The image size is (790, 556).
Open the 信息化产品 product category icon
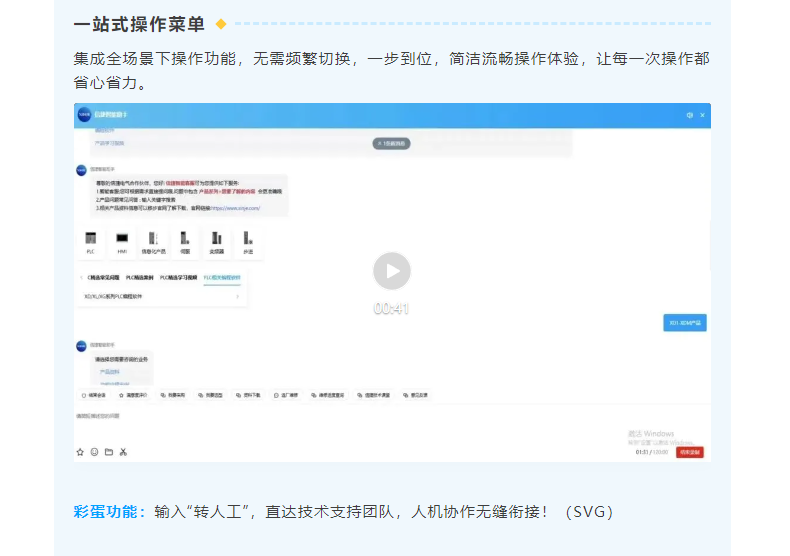(x=153, y=240)
